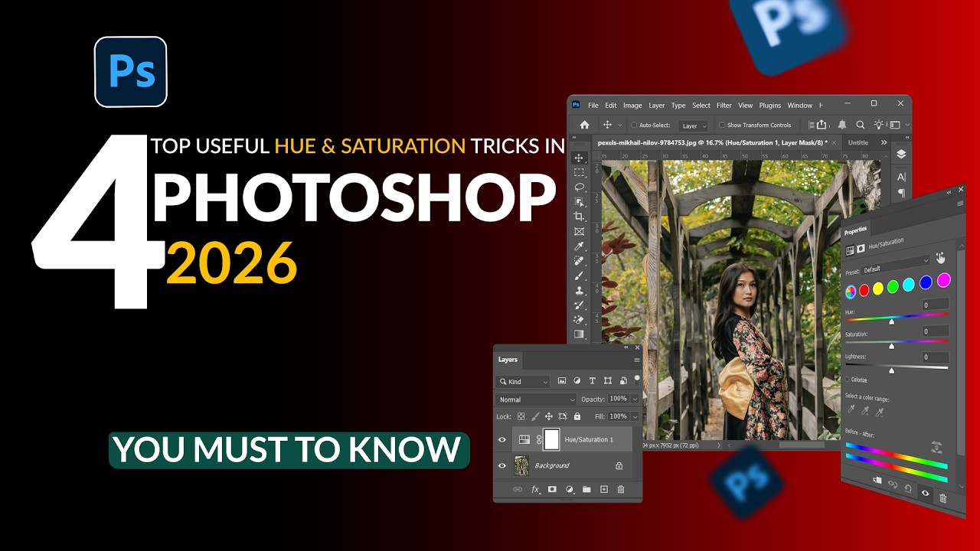Expand the Opacity dropdown arrow
Screen dimensions: 980x551
tap(635, 399)
